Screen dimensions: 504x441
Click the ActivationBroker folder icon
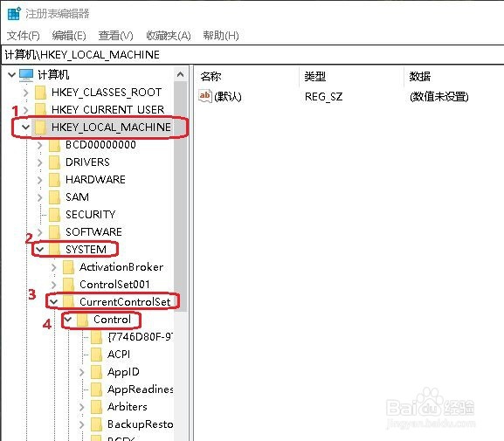click(68, 267)
